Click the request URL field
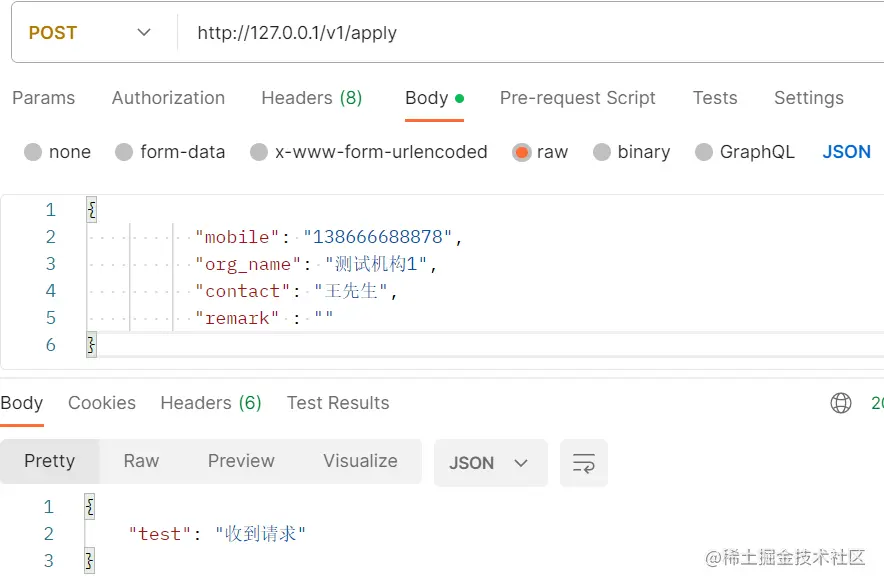This screenshot has height=586, width=884. (530, 33)
